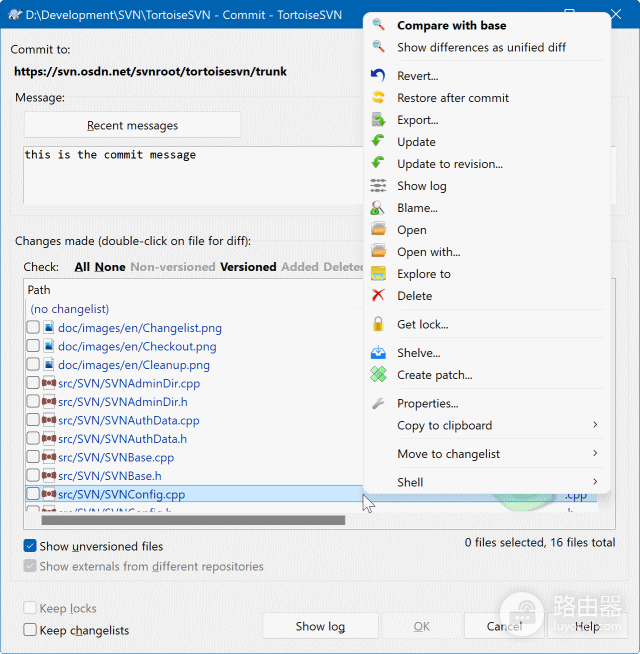
Task: Click the SVNBase.h file type icon
Action: (49, 475)
